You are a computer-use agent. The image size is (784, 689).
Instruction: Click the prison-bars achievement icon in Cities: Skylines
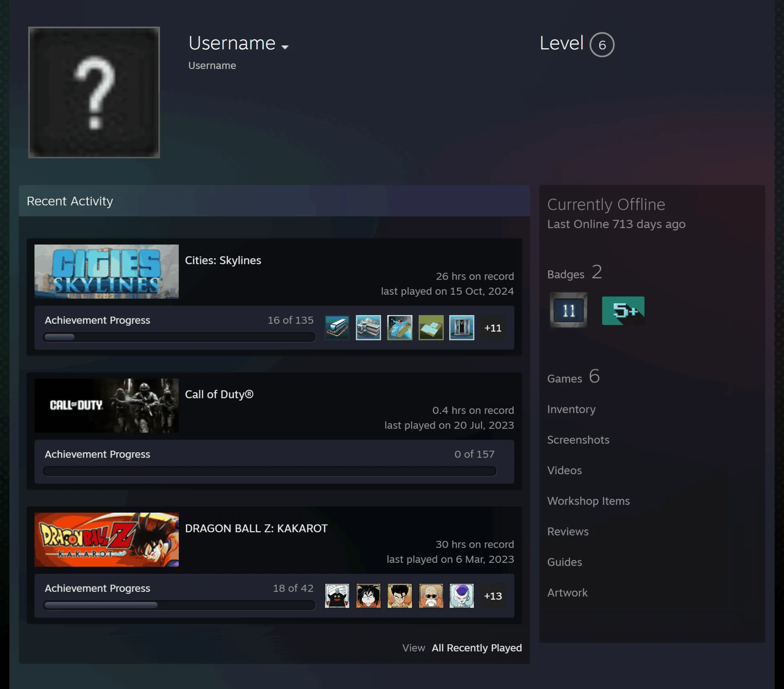(x=462, y=327)
